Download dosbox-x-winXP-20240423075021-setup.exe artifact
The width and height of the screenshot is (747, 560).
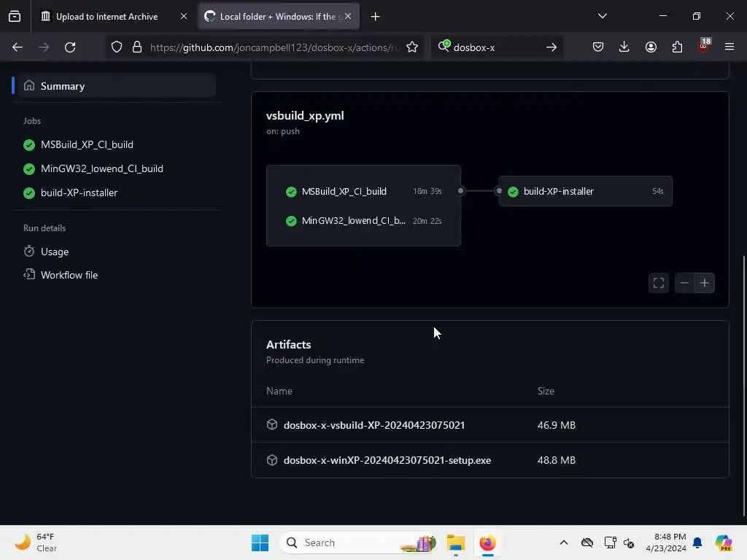click(x=387, y=461)
